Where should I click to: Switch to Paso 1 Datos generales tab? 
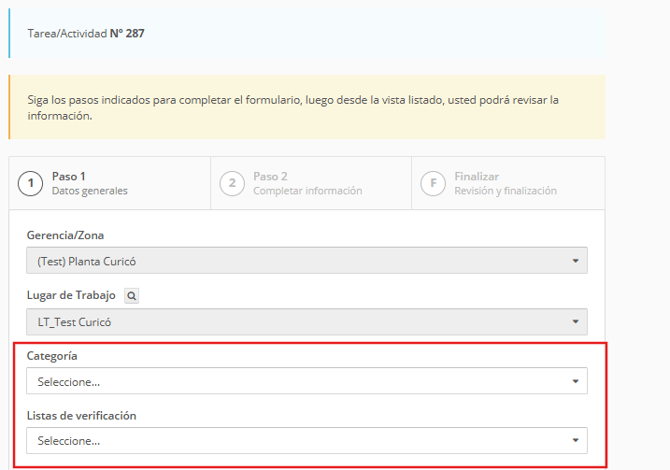coord(89,183)
